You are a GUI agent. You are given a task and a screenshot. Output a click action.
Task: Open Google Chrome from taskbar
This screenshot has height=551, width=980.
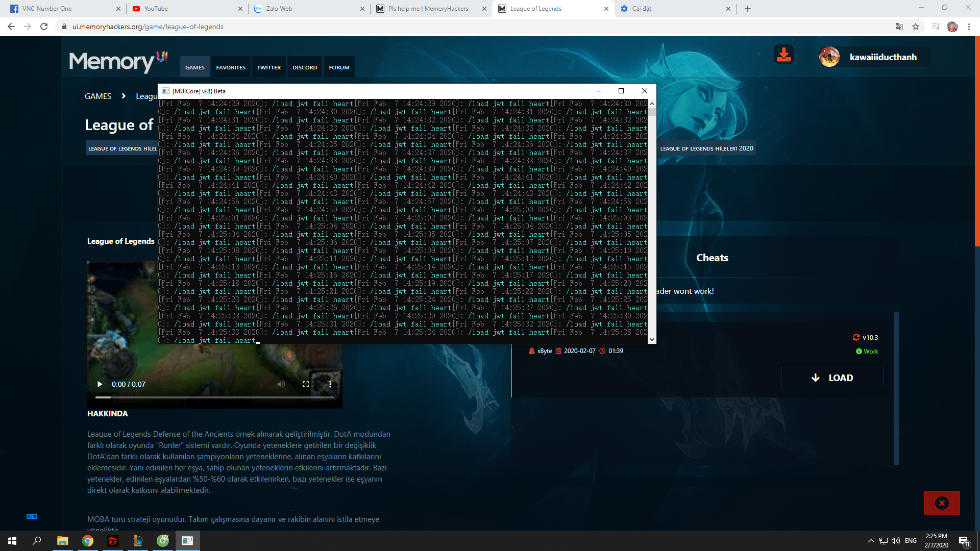click(x=88, y=541)
